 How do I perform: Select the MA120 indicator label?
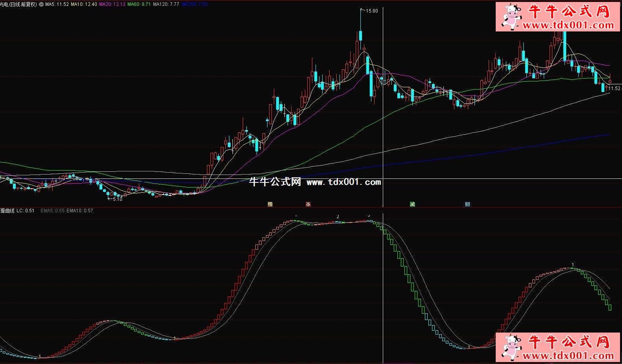[166, 4]
